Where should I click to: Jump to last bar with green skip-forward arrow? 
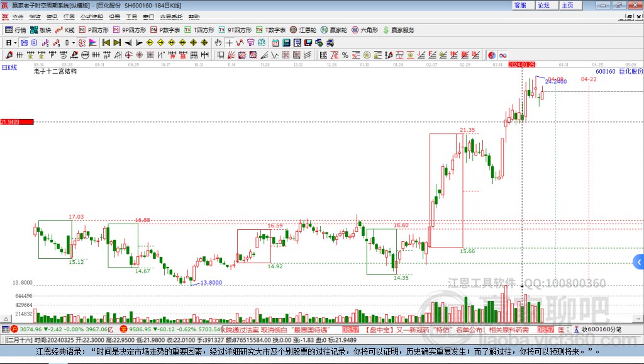(117, 43)
